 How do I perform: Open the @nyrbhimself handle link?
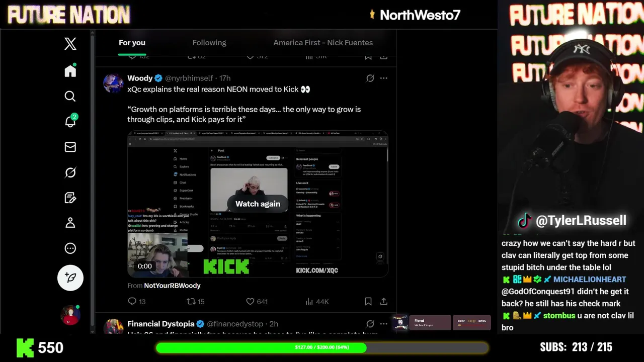pos(189,78)
